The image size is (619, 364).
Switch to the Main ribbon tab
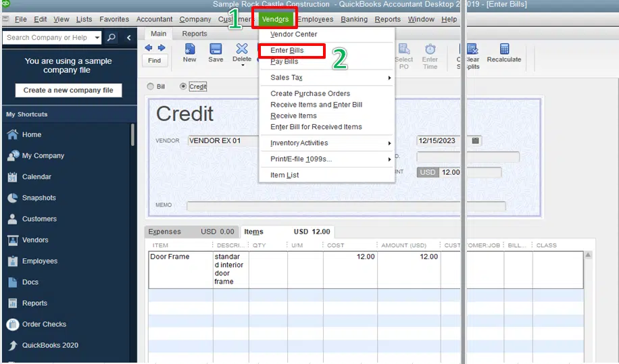click(x=158, y=34)
